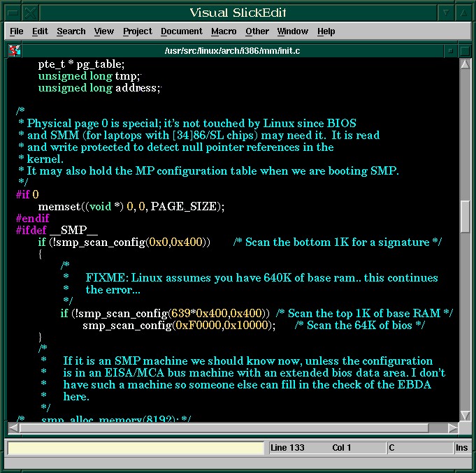Click smp_scan_config(0xF0000,0x10000) call
The width and height of the screenshot is (476, 473).
point(179,326)
